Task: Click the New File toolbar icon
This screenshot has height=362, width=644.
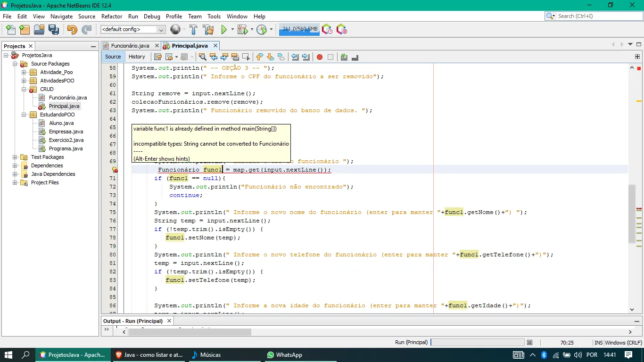Action: click(x=10, y=30)
